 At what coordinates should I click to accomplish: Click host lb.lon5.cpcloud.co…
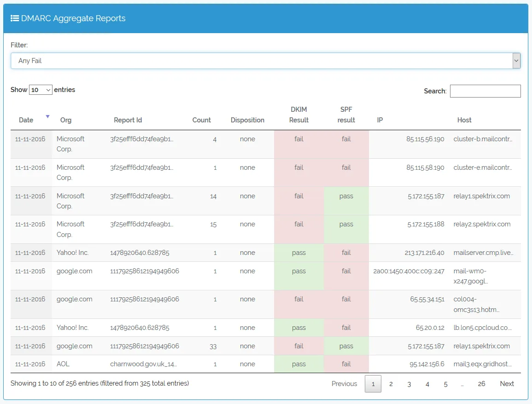pyautogui.click(x=482, y=328)
